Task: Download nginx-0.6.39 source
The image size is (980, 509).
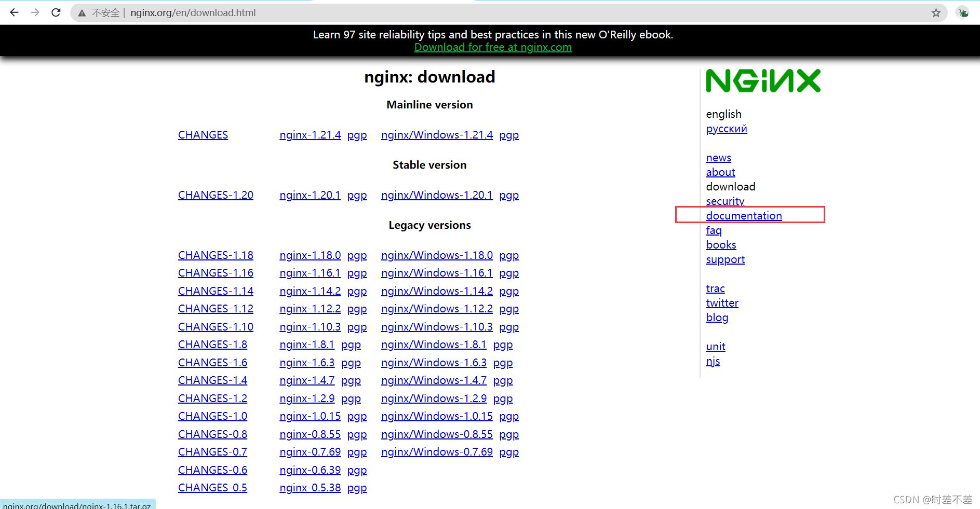Action: tap(310, 470)
